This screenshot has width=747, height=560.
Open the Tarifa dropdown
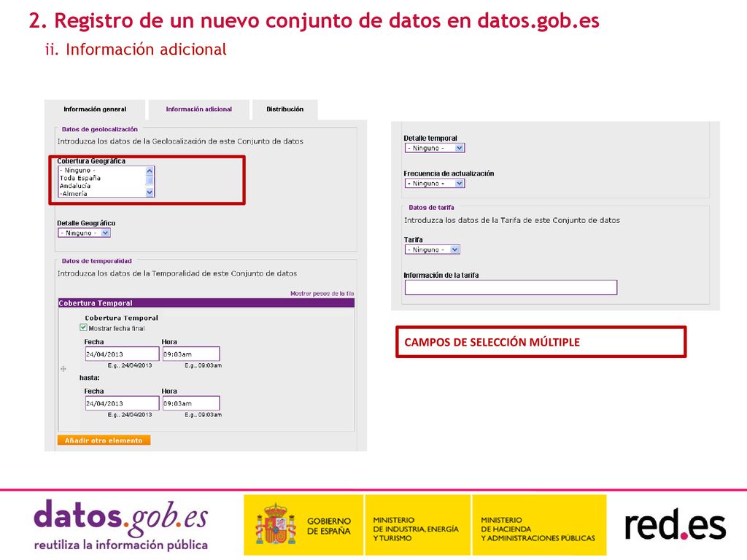(x=432, y=249)
